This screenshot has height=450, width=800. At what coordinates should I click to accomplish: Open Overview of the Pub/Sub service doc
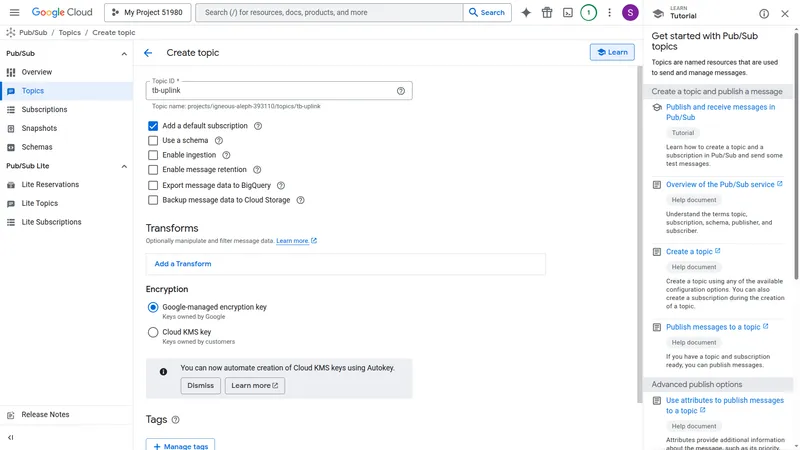pos(724,185)
